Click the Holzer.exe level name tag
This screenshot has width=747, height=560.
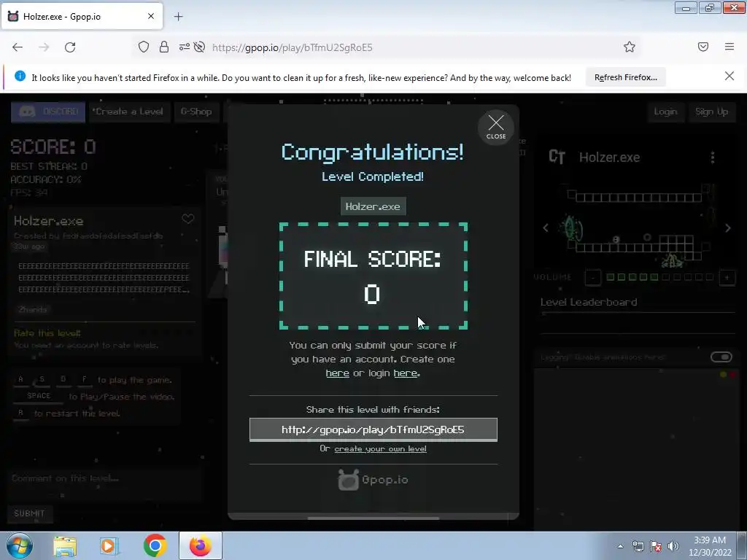[x=373, y=206]
